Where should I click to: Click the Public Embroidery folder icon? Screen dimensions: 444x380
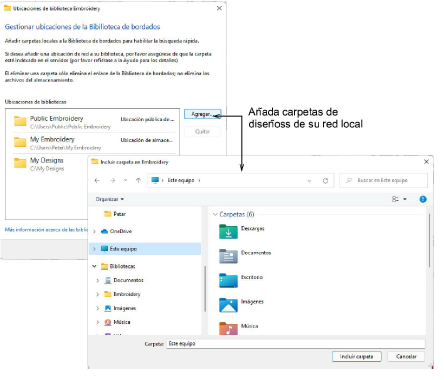[20, 121]
